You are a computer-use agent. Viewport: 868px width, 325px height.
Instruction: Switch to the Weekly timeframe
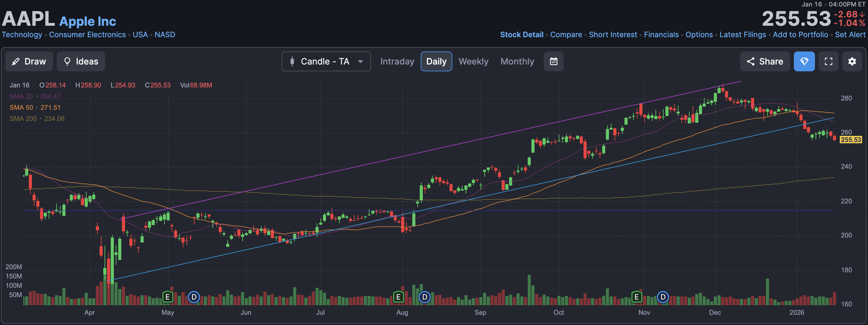(x=473, y=61)
